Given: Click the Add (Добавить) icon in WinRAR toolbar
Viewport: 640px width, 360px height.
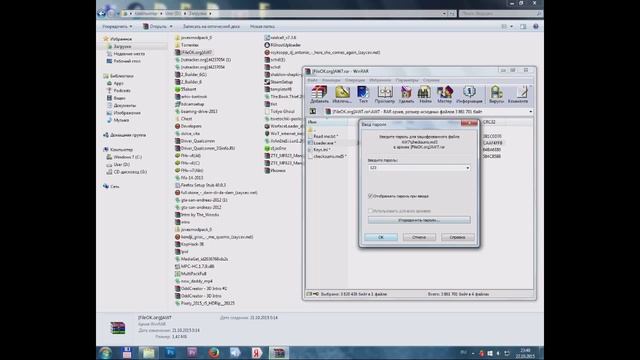Looking at the screenshot, I should [x=319, y=94].
